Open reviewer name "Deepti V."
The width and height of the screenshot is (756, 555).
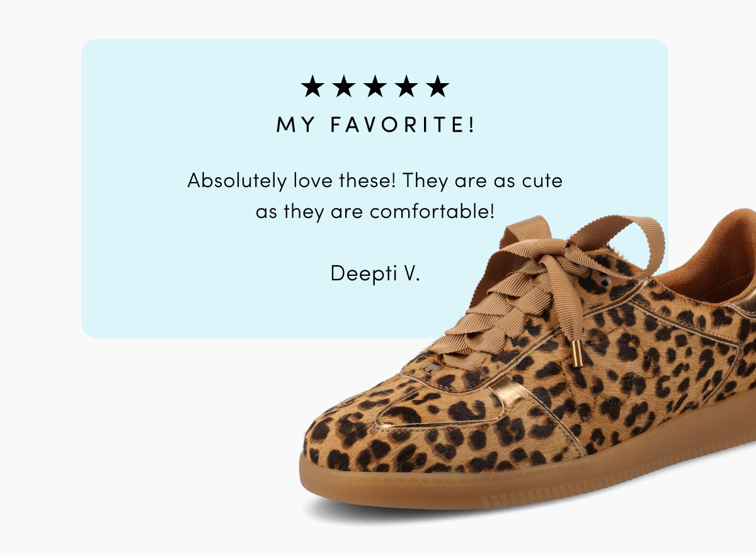click(375, 273)
